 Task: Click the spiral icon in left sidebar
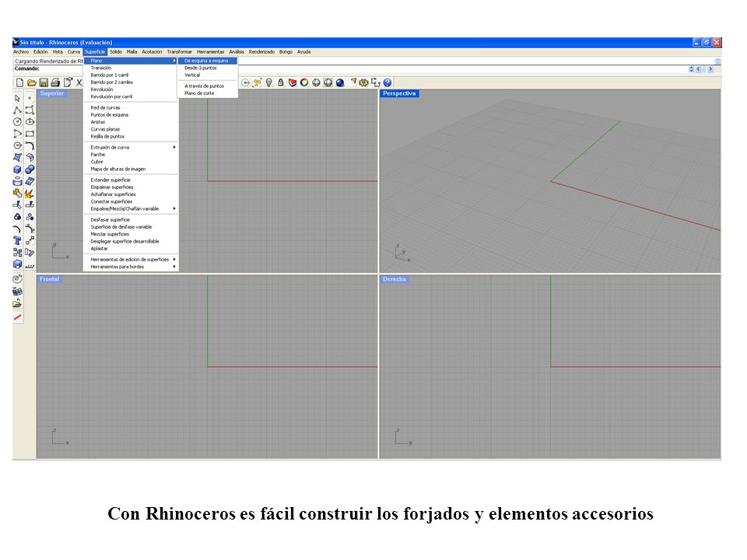point(18,279)
